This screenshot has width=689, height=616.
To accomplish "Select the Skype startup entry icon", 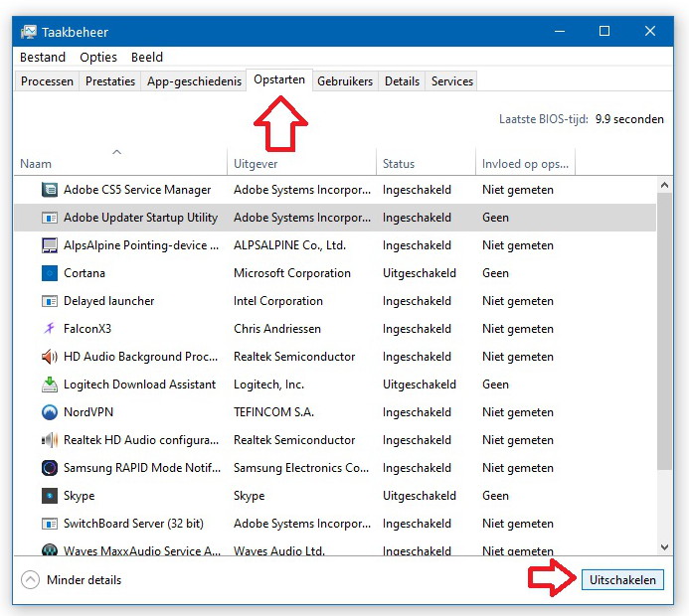I will click(x=50, y=496).
